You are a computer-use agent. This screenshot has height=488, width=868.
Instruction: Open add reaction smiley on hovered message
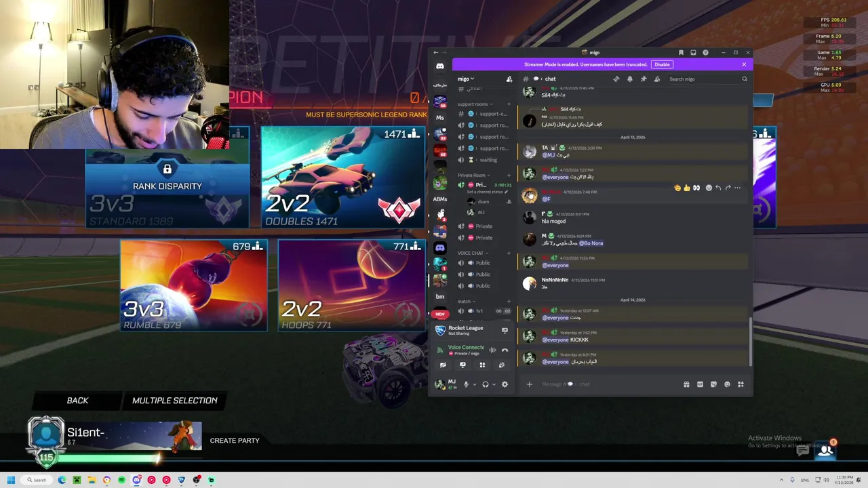709,188
